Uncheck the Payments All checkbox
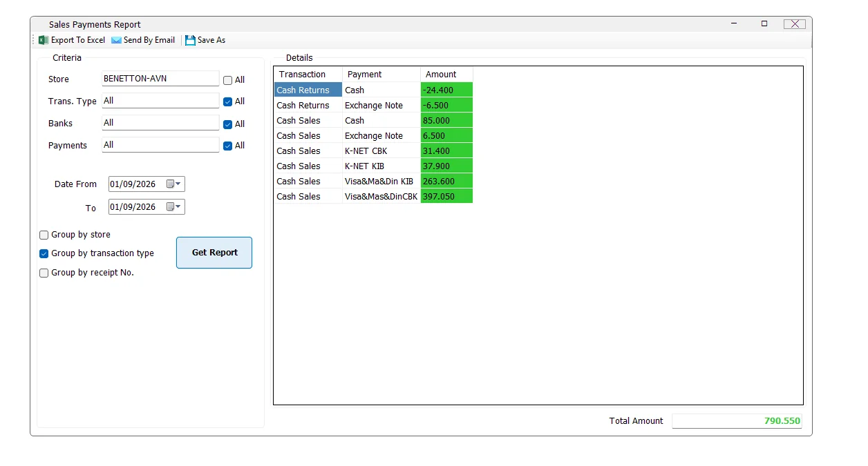Viewport: 868px width, 466px height. (x=227, y=146)
